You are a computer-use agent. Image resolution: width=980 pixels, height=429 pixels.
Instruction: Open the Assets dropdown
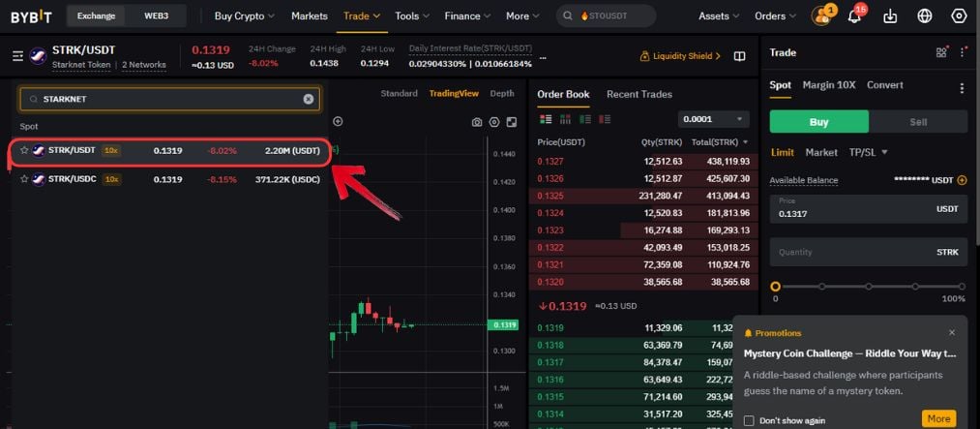point(719,16)
